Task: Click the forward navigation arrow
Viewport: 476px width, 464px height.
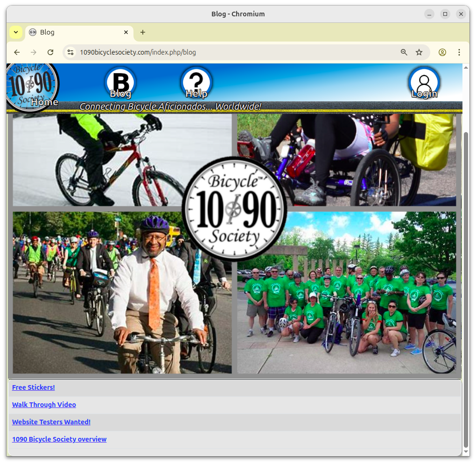Action: (x=34, y=52)
